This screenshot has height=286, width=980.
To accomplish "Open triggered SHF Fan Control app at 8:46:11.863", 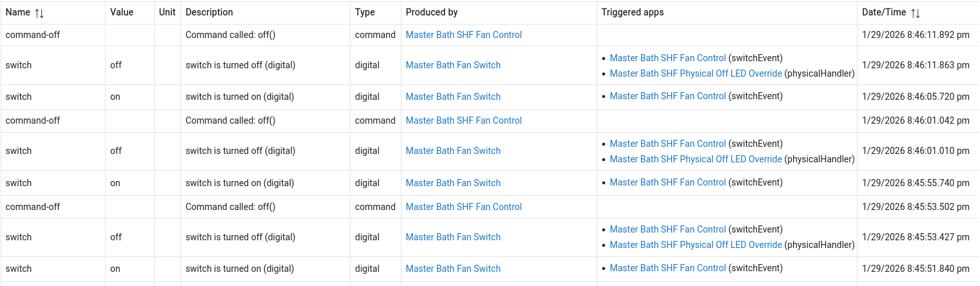I will [x=668, y=58].
